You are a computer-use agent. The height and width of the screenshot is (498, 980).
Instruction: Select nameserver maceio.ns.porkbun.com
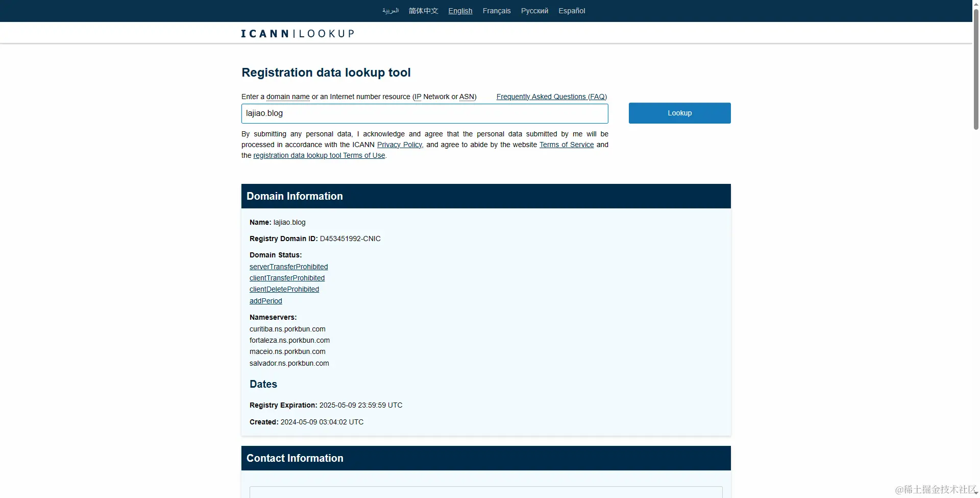(x=287, y=351)
